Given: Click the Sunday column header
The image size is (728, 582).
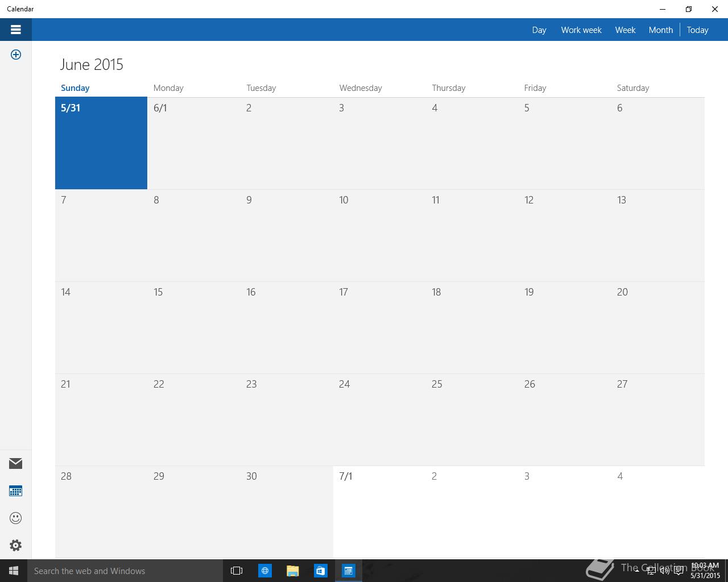Looking at the screenshot, I should pos(75,88).
